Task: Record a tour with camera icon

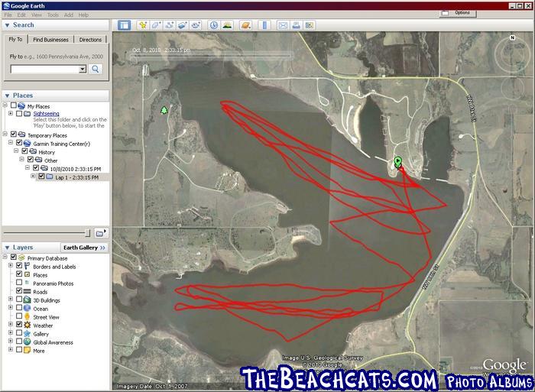Action: [196, 25]
